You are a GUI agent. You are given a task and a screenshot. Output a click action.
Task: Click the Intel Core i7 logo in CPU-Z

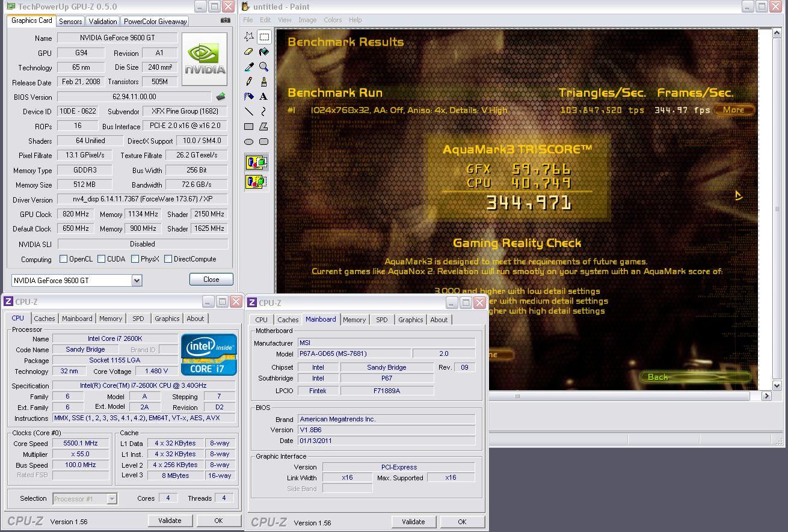click(209, 355)
